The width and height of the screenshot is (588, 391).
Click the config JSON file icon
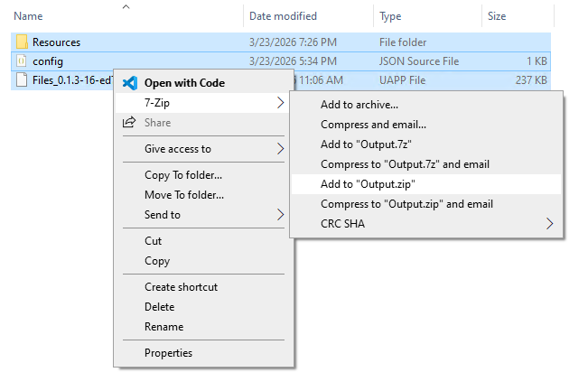pos(22,61)
